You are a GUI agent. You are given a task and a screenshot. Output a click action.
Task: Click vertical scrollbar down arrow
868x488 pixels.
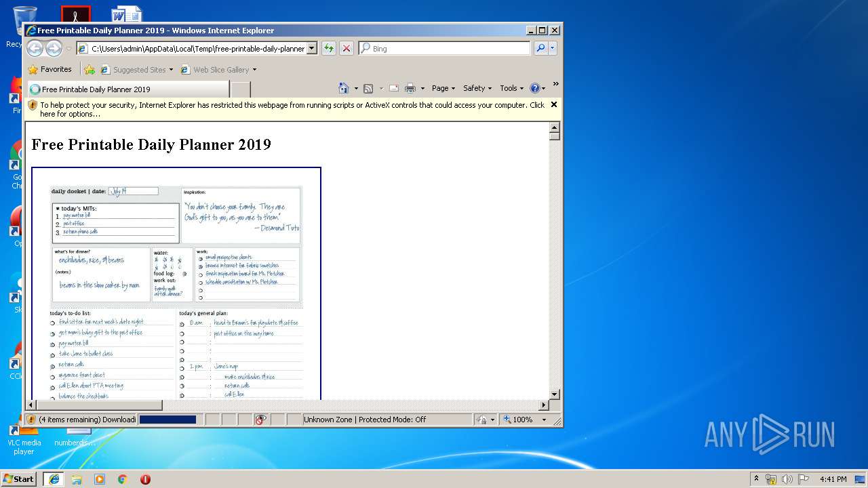click(555, 394)
